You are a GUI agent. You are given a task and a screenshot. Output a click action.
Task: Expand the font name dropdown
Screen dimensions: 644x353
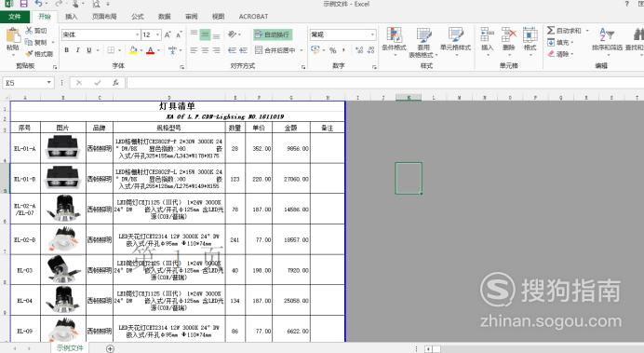click(137, 35)
